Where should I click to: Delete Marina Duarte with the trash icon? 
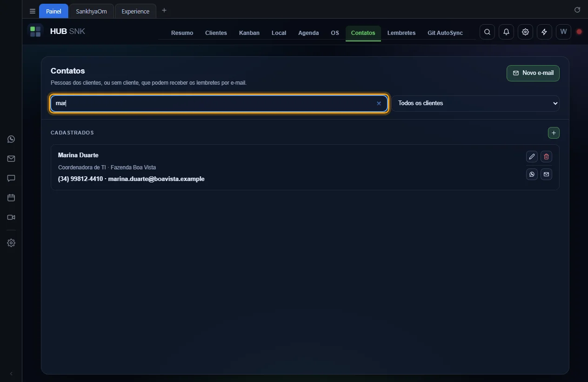[547, 157]
